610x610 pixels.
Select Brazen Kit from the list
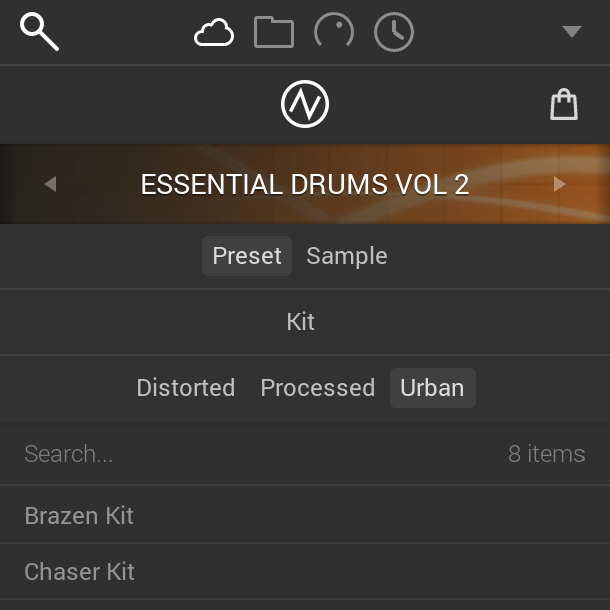[x=305, y=515]
